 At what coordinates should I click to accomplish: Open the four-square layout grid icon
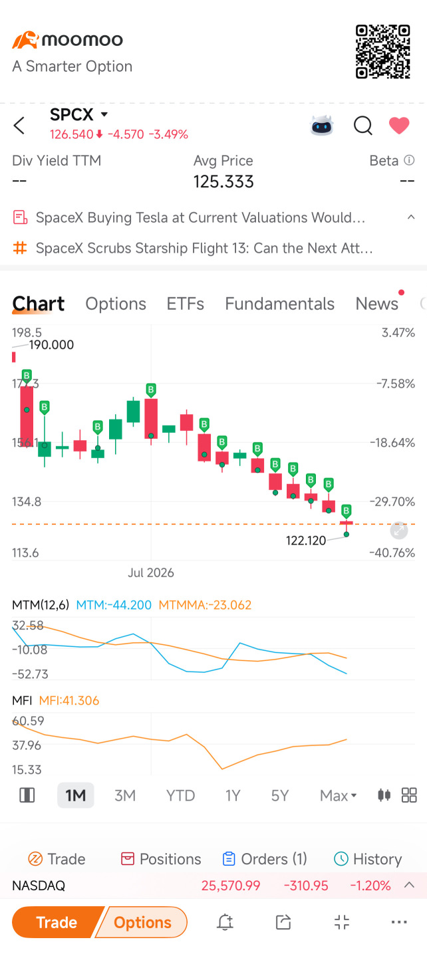pyautogui.click(x=409, y=795)
